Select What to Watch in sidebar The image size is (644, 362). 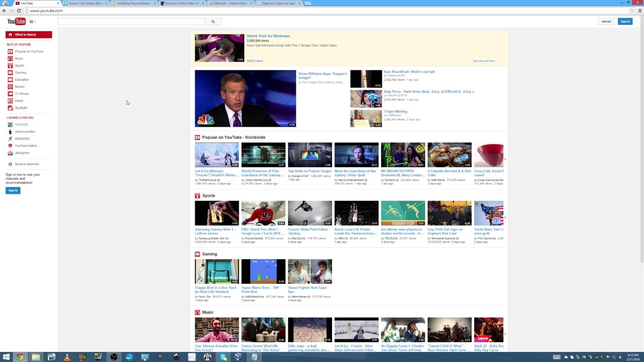[29, 35]
